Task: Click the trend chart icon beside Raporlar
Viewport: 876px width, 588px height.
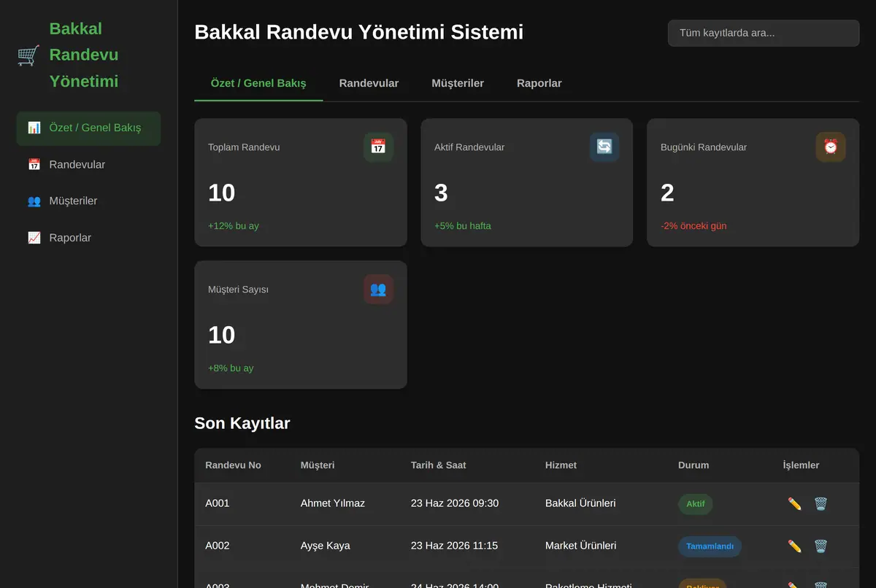Action: 34,238
